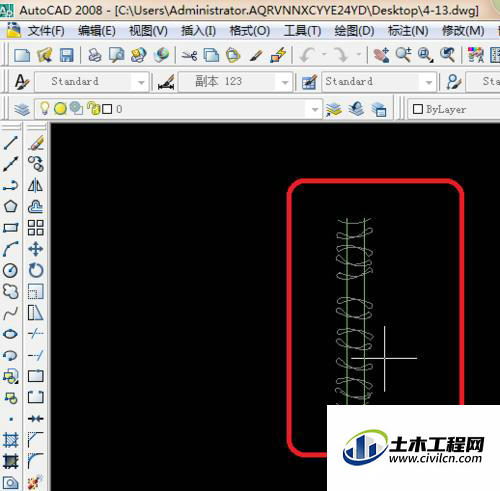500x491 pixels.
Task: Expand the undo history arrow
Action: click(324, 55)
